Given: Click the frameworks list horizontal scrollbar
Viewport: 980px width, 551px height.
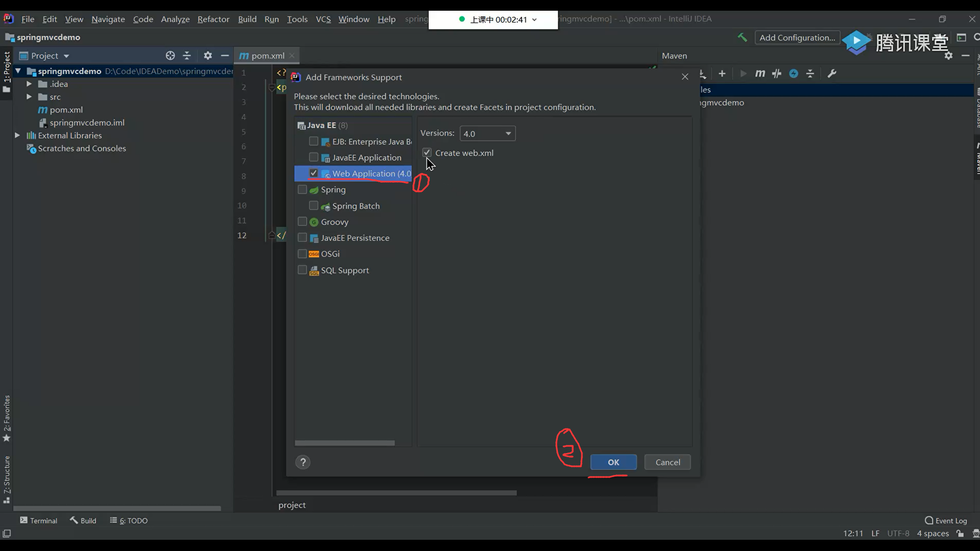Looking at the screenshot, I should tap(345, 443).
